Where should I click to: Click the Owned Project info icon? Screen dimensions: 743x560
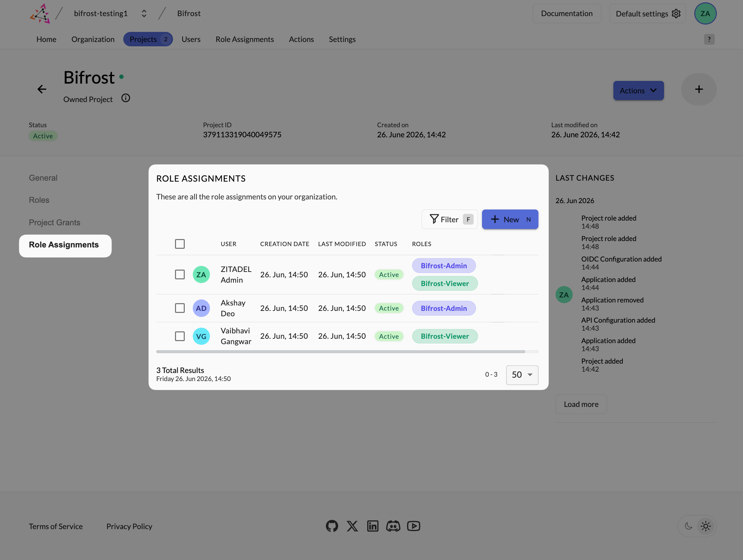126,98
